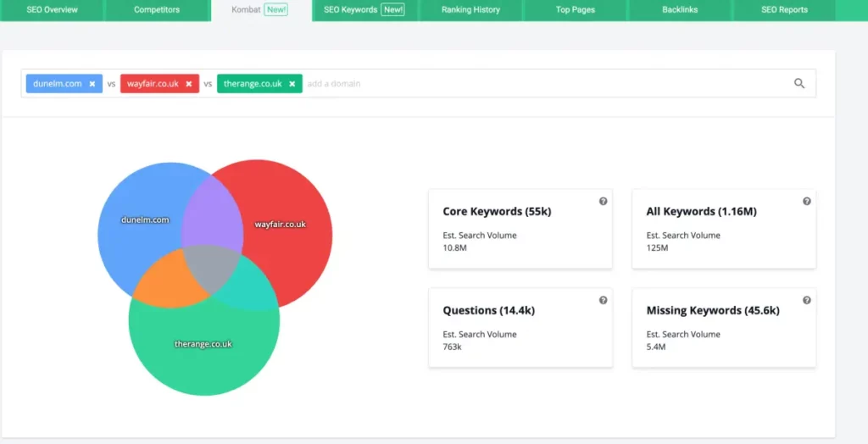Image resolution: width=868 pixels, height=444 pixels.
Task: Click the green therange.co.uk chip label
Action: (x=253, y=84)
